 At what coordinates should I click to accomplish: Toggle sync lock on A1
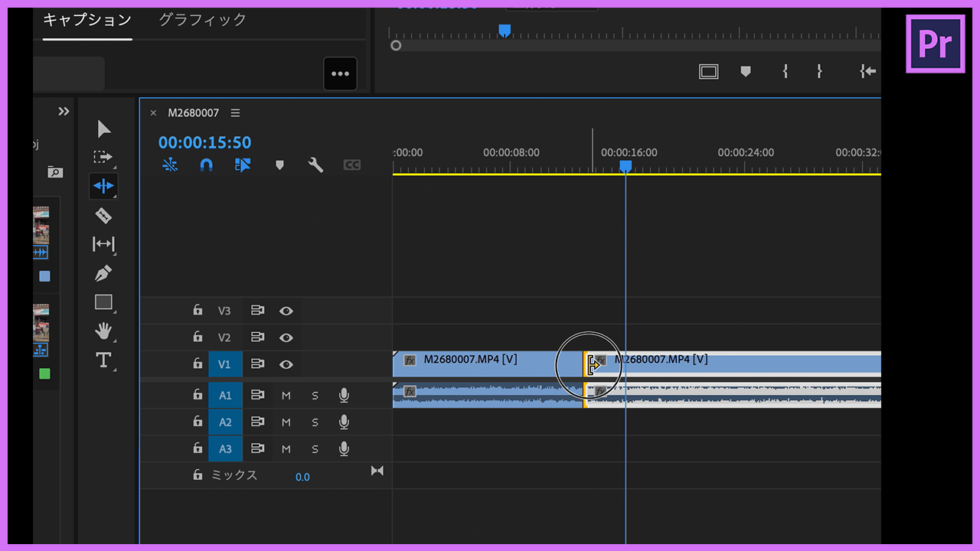pyautogui.click(x=257, y=395)
